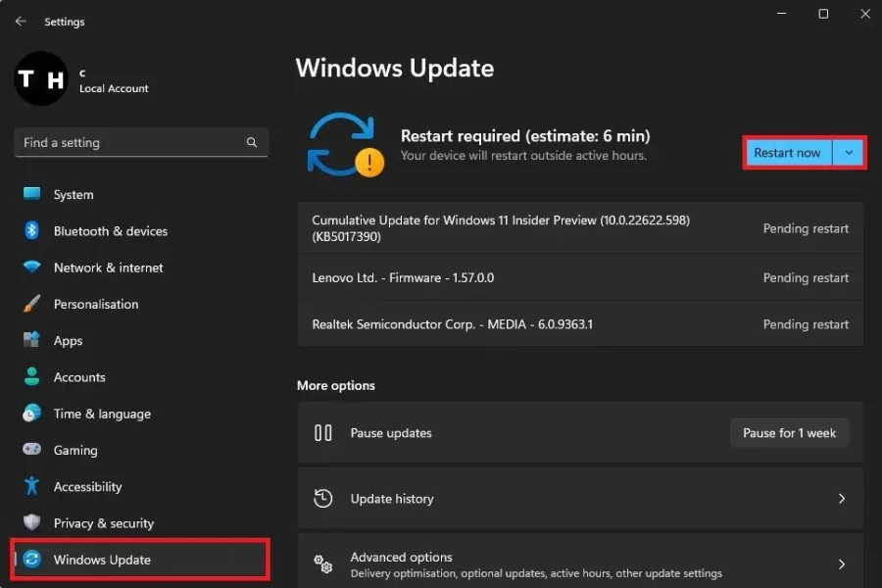Click the search magnifier icon
Image resolution: width=882 pixels, height=588 pixels.
click(x=252, y=143)
